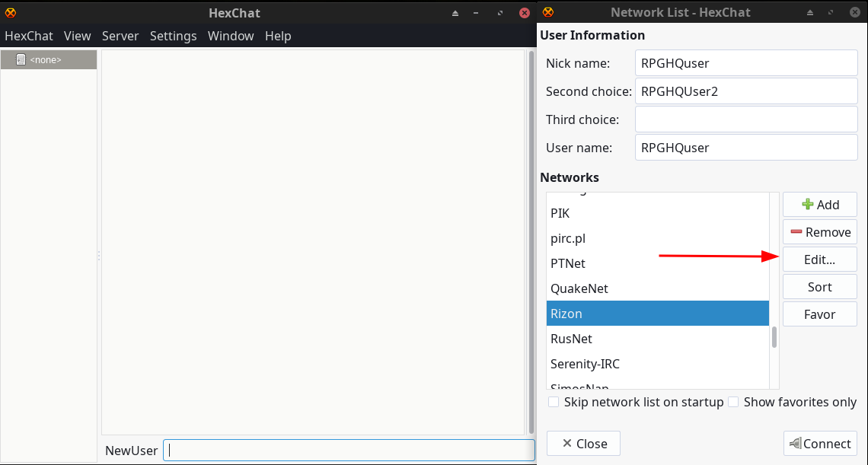This screenshot has width=868, height=465.
Task: Open the View menu
Action: pos(77,36)
